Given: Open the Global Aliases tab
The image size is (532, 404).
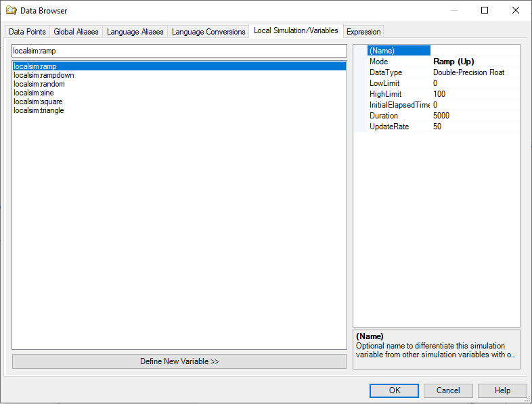Looking at the screenshot, I should pos(76,32).
